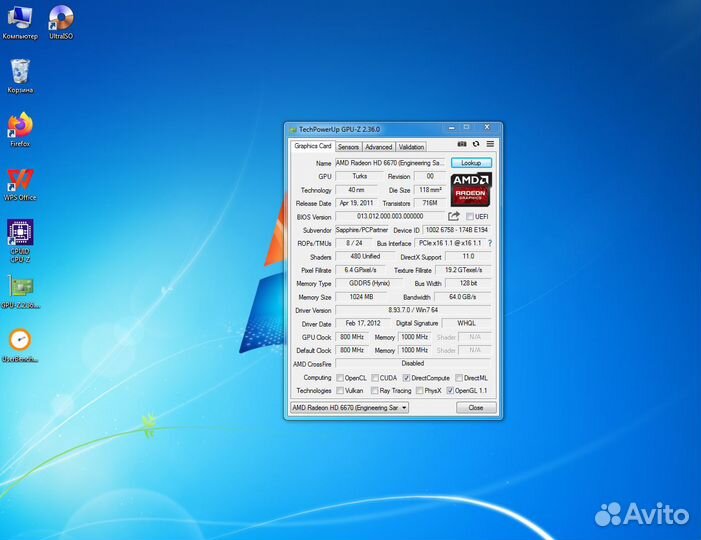Click the Pixel Fillrate value 6.4 GPixel/s

coord(360,270)
